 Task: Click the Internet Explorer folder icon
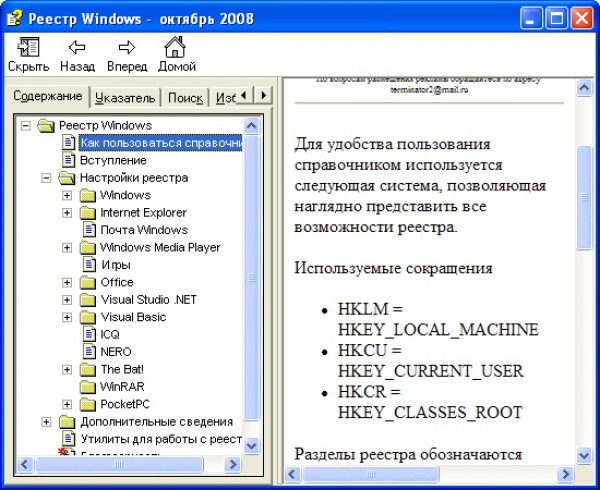coord(88,213)
